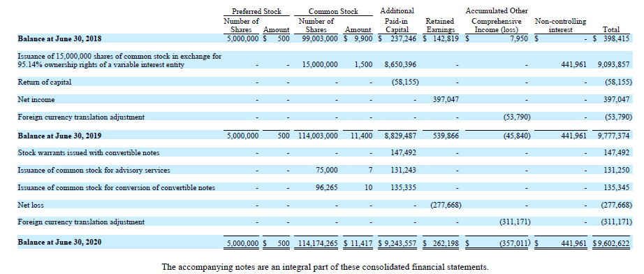Click the Balance at June 30, 2018 row label
Image resolution: width=644 pixels, height=274 pixels.
pos(59,38)
